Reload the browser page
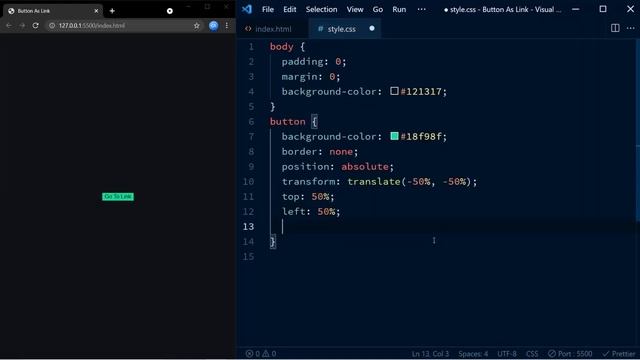The width and height of the screenshot is (640, 360). click(36, 26)
